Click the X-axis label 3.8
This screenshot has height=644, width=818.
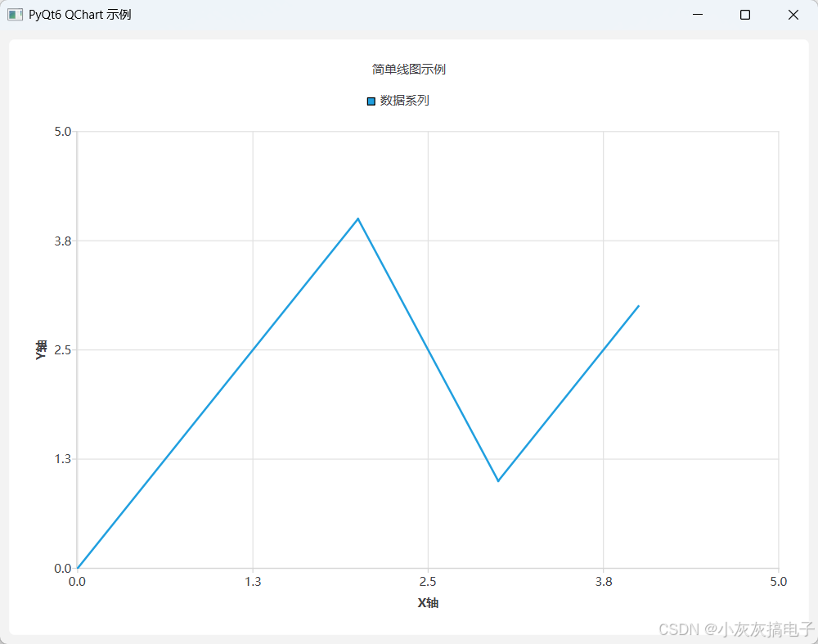(x=604, y=582)
